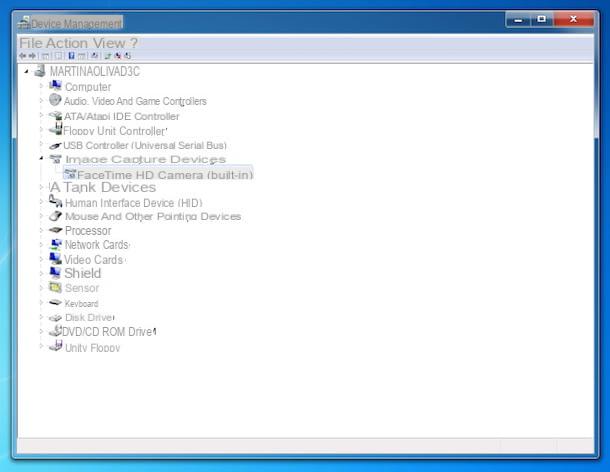Click the Properties toolbar icon
Screen dimensions: 610x472
pyautogui.click(x=58, y=56)
